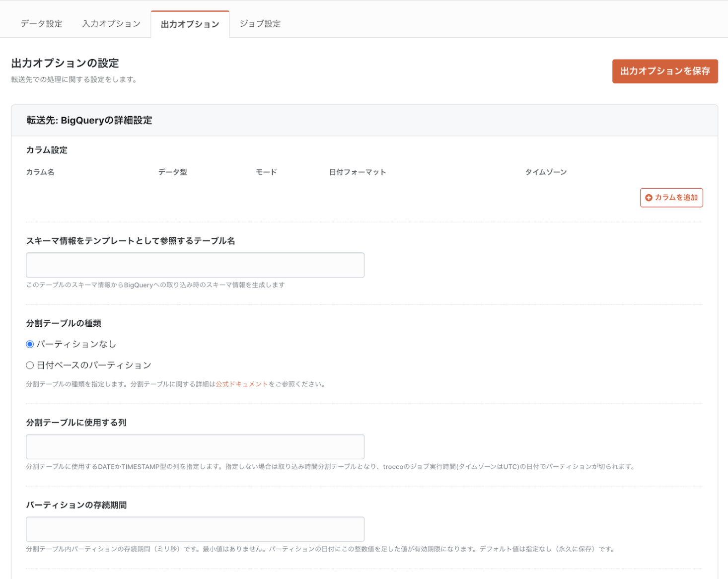The image size is (728, 579).
Task: Click the カラム設定 section heading
Action: (47, 150)
